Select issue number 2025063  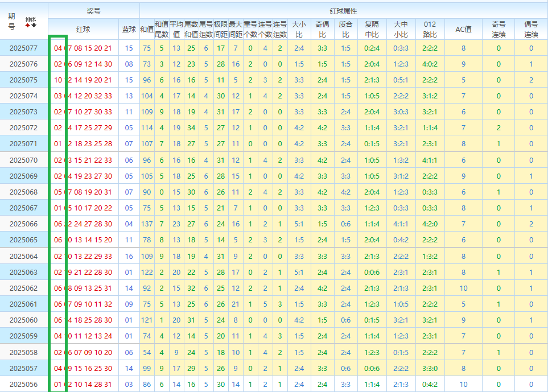(23, 272)
